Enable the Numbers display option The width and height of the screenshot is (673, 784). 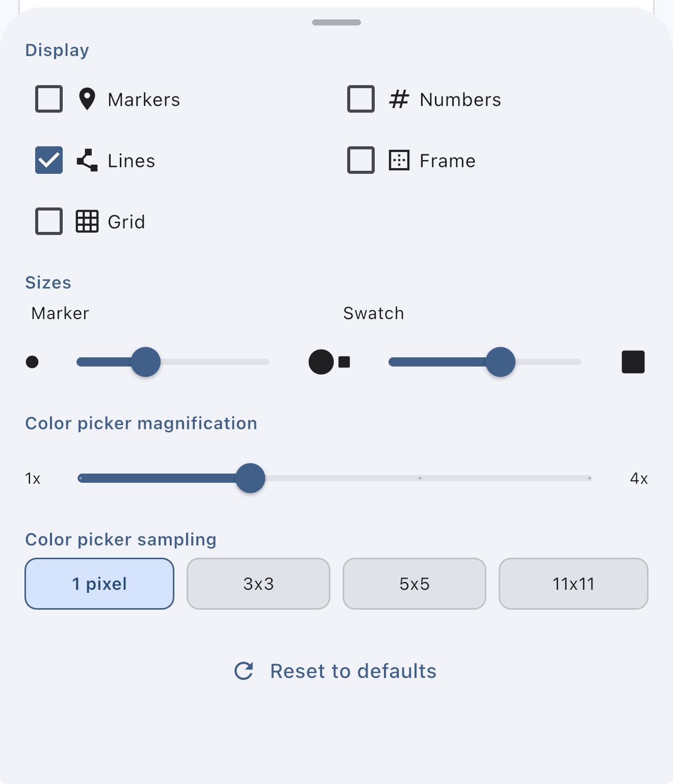coord(360,99)
